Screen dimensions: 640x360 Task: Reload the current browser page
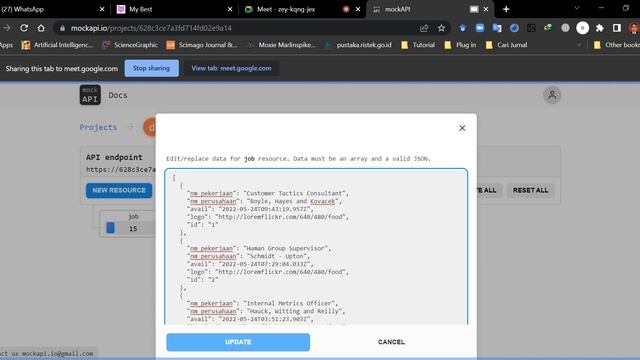tap(24, 28)
